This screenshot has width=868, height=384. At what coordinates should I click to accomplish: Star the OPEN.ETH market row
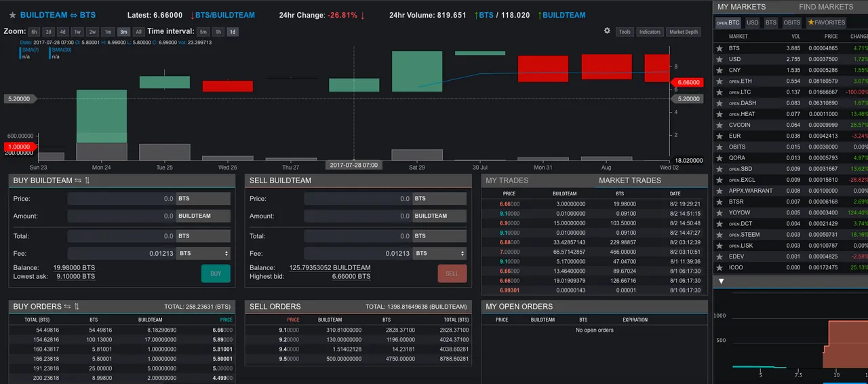coord(719,81)
